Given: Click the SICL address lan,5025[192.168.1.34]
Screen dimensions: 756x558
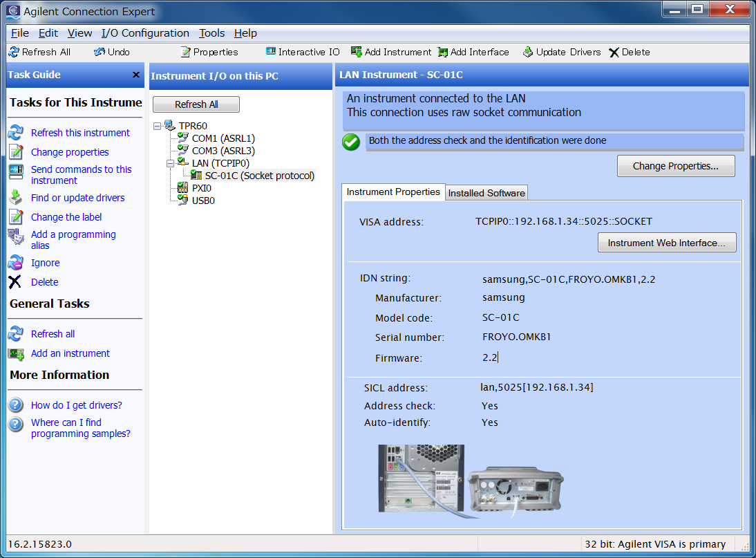Looking at the screenshot, I should (x=537, y=387).
